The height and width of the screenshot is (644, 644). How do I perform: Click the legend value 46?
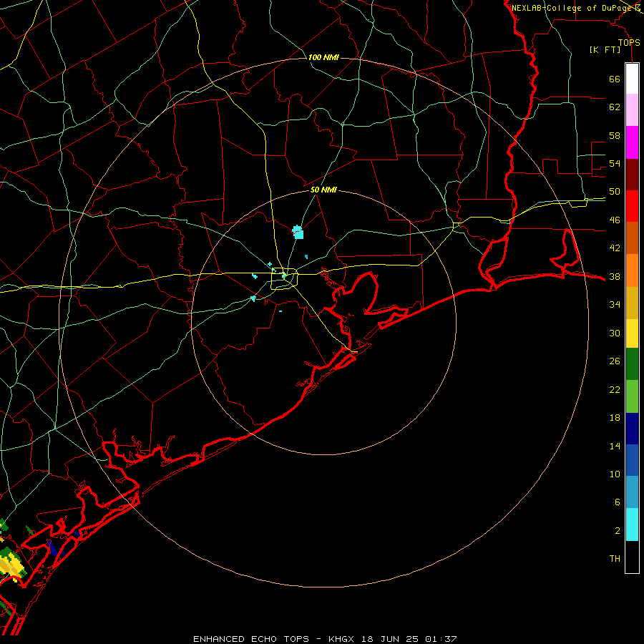tap(615, 220)
